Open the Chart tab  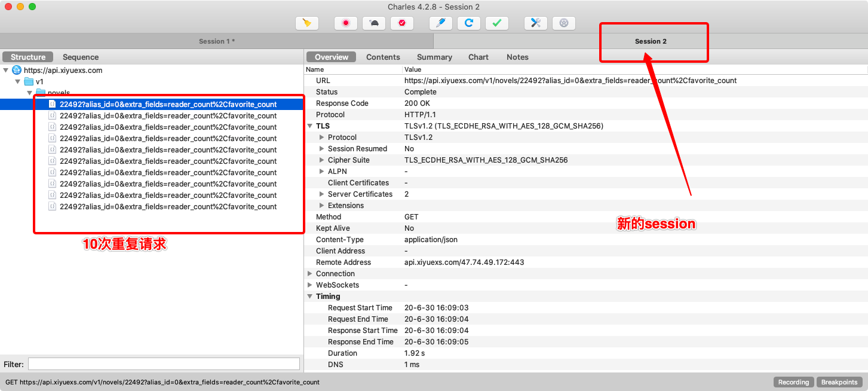479,57
